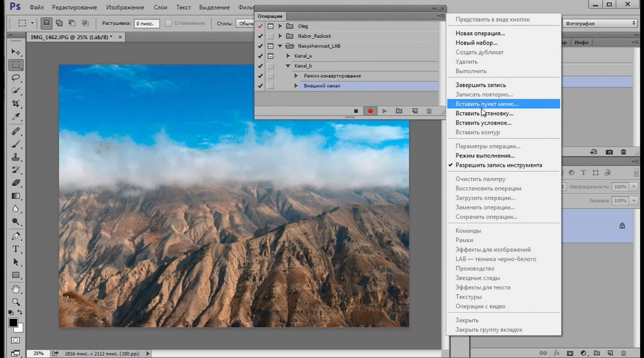Select the History Brush tool
Viewport: 644px width, 358px height.
click(x=16, y=170)
